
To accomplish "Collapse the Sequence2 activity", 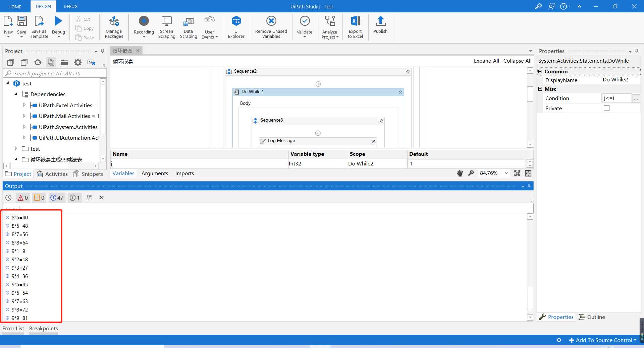I will [x=408, y=72].
